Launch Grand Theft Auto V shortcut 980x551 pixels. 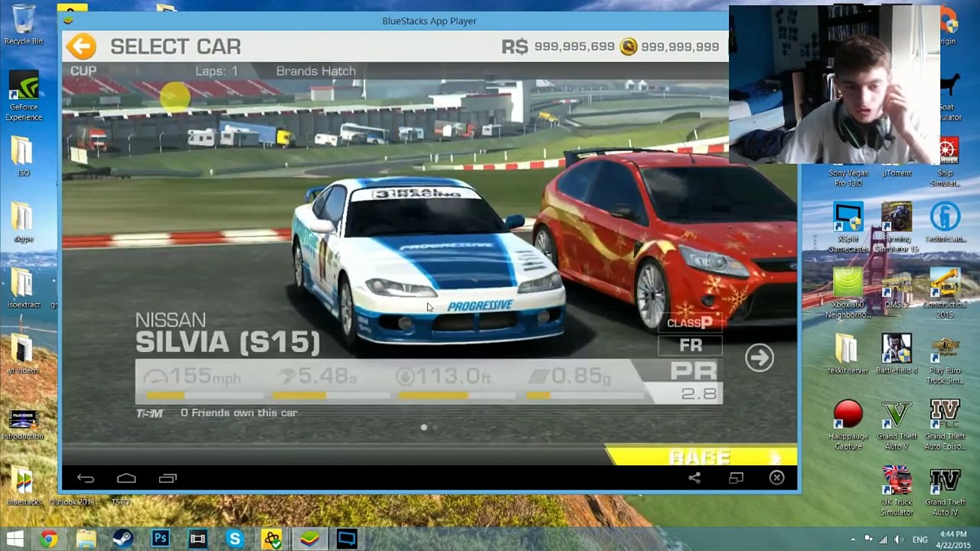click(897, 425)
